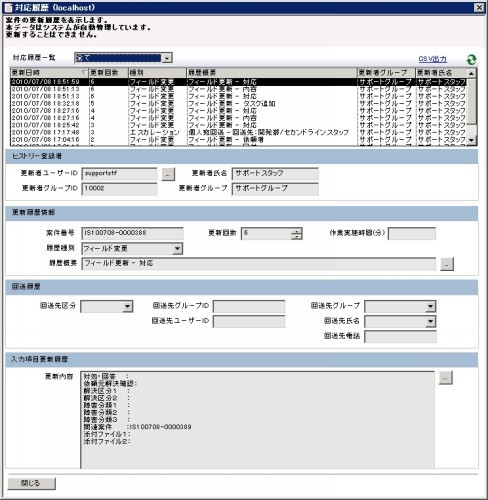This screenshot has height=500, width=488.
Task: Select the row with フィールド更新 - 依頼者
Action: pyautogui.click(x=238, y=140)
